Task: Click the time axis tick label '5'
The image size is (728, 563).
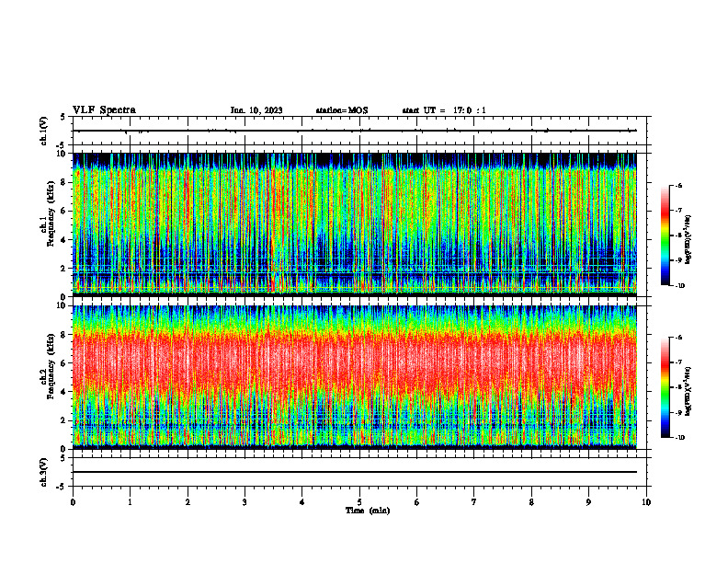Action: pos(359,502)
